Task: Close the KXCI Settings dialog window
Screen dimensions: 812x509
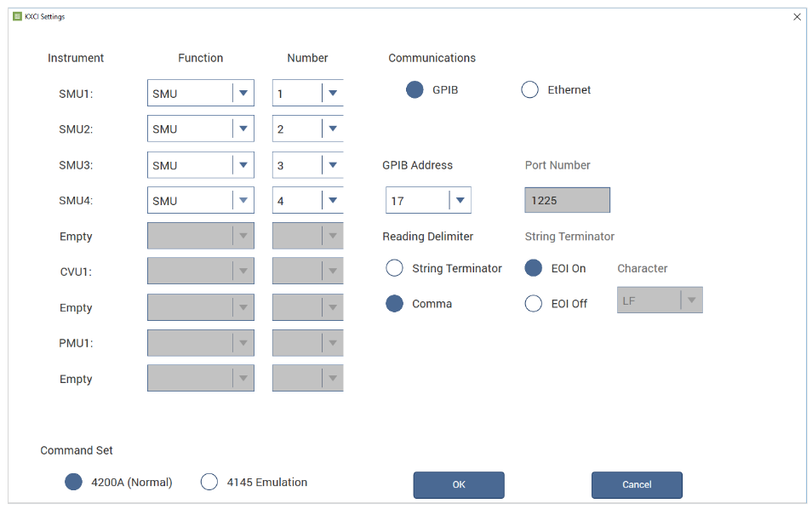Action: pyautogui.click(x=797, y=16)
